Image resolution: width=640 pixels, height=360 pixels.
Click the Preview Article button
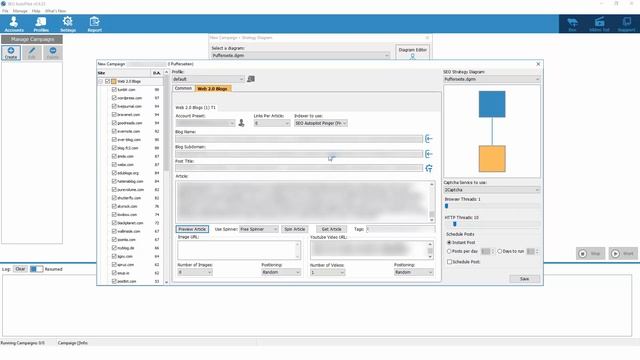click(x=192, y=229)
